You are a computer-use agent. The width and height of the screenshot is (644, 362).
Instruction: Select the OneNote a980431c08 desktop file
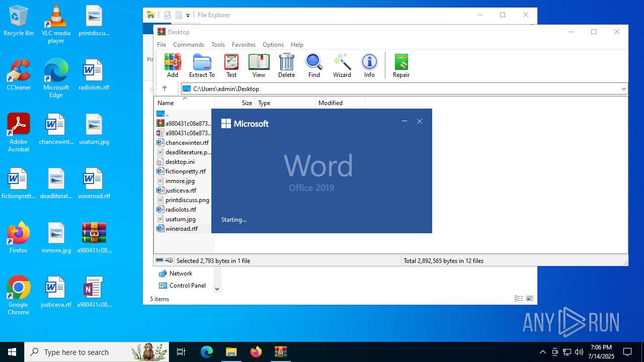click(x=94, y=292)
